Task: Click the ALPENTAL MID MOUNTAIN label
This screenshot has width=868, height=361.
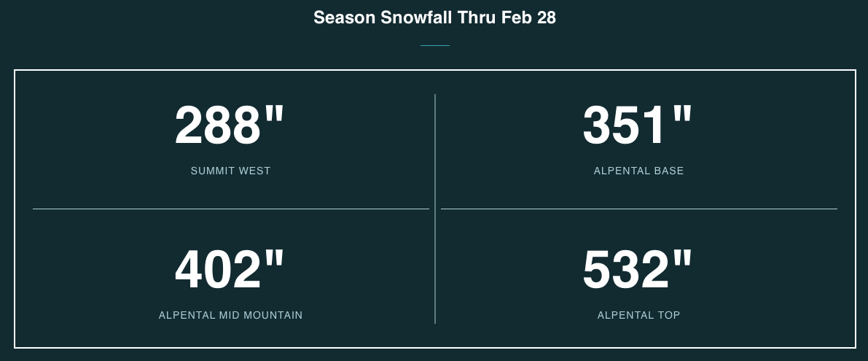Action: [231, 315]
